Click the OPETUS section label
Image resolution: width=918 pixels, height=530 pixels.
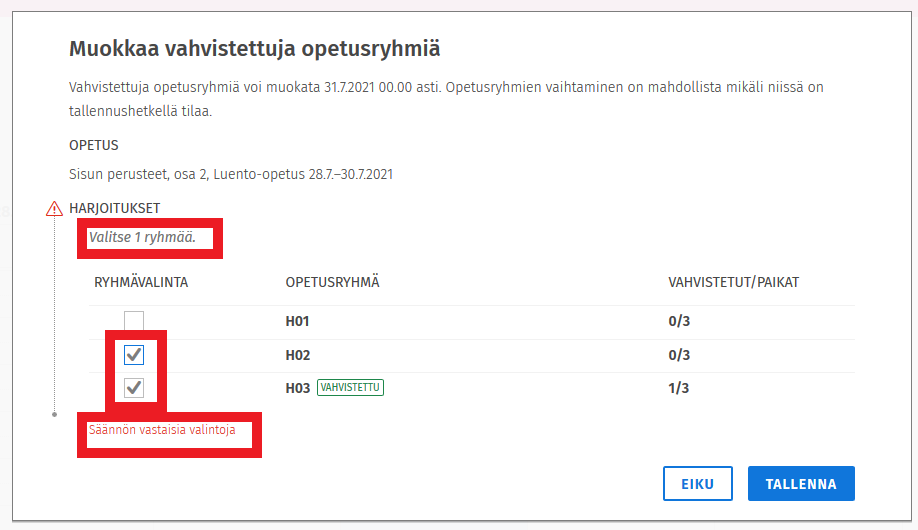pos(94,146)
